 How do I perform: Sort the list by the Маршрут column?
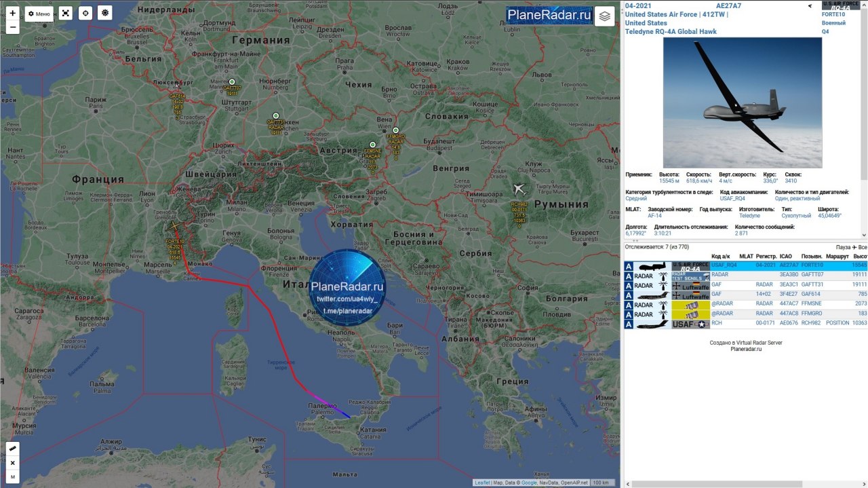point(837,257)
